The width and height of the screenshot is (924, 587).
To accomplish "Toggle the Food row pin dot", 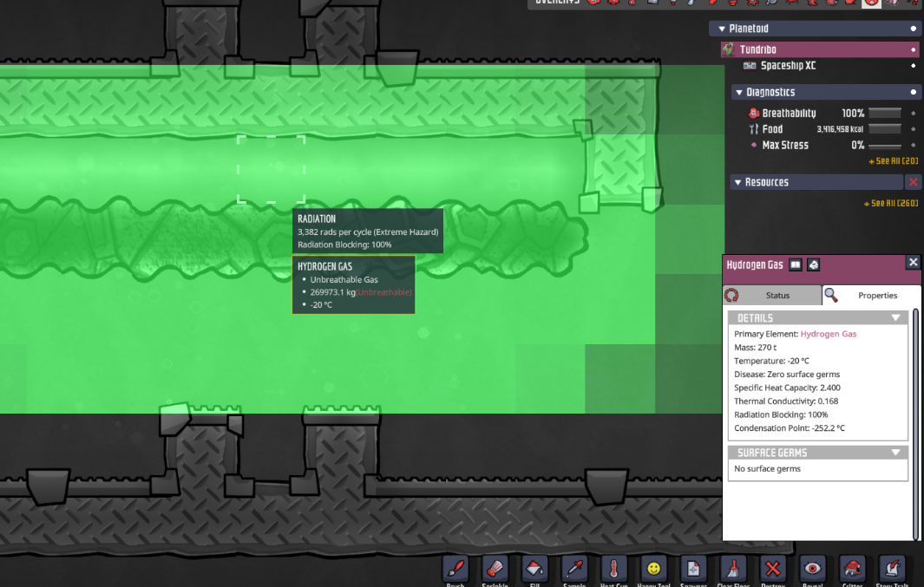I will coord(914,129).
